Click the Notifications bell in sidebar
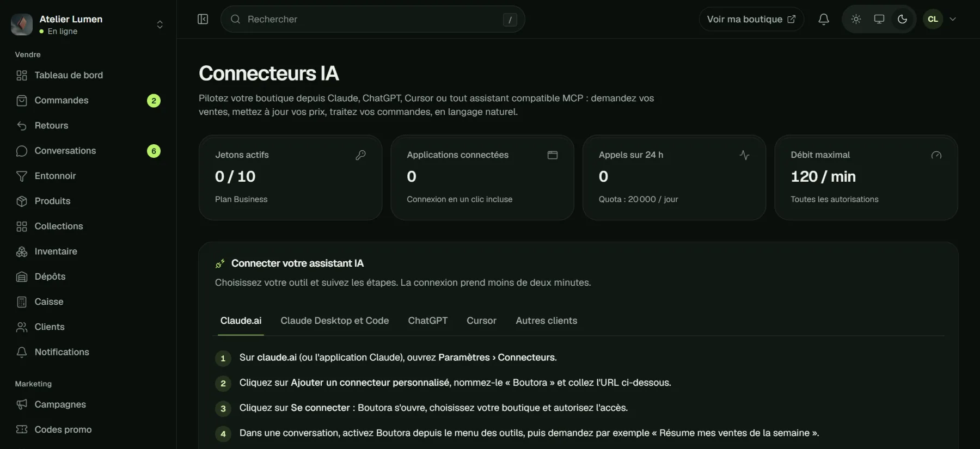This screenshot has width=980, height=449. click(x=22, y=352)
